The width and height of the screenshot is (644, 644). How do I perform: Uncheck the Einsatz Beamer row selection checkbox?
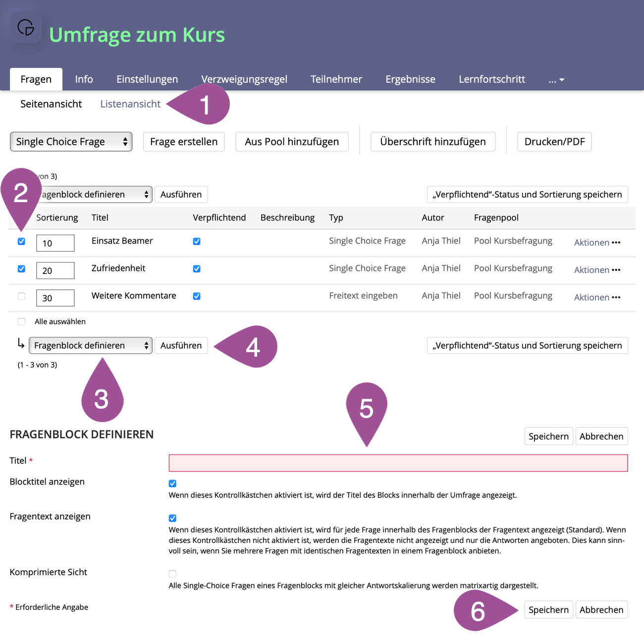[21, 241]
